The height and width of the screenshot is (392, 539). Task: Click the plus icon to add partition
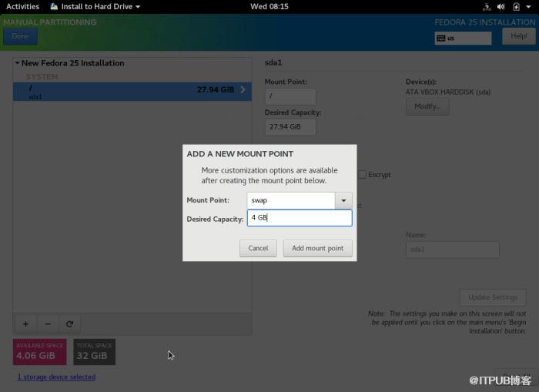pyautogui.click(x=25, y=324)
